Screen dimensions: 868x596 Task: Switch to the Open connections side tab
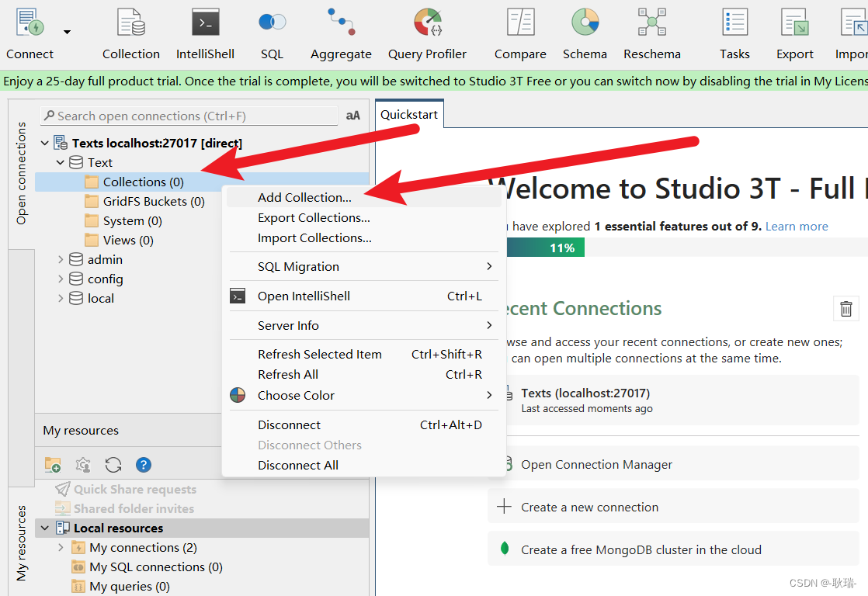point(22,174)
